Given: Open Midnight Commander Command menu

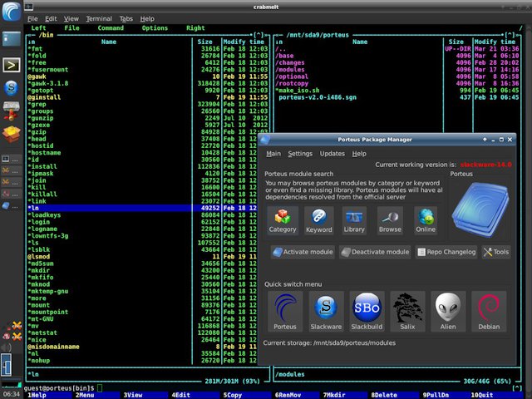Looking at the screenshot, I should tap(111, 28).
